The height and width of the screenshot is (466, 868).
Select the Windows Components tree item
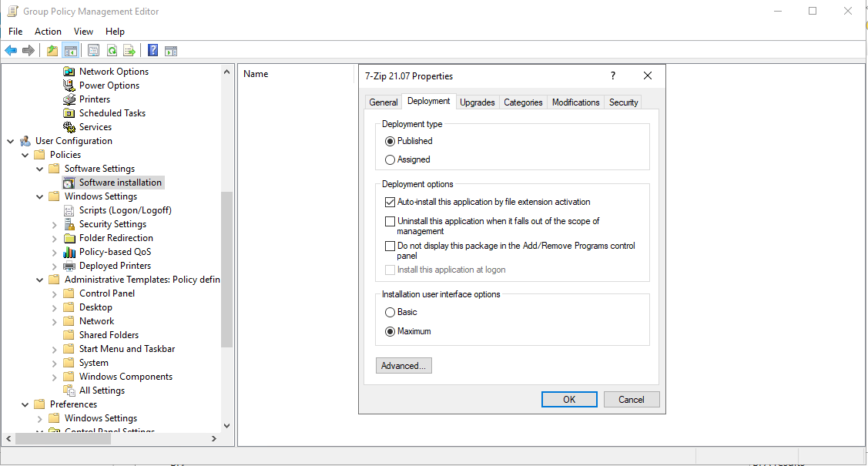tap(126, 377)
